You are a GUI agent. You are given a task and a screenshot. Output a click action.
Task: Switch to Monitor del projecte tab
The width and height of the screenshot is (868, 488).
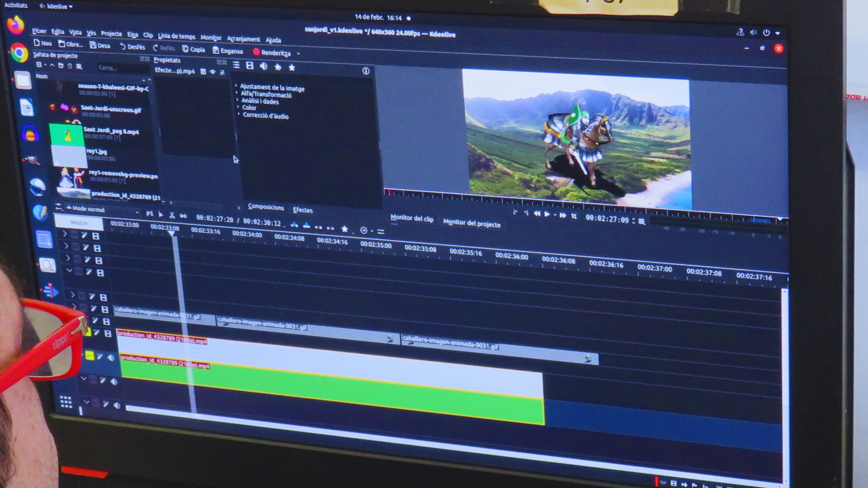click(472, 223)
